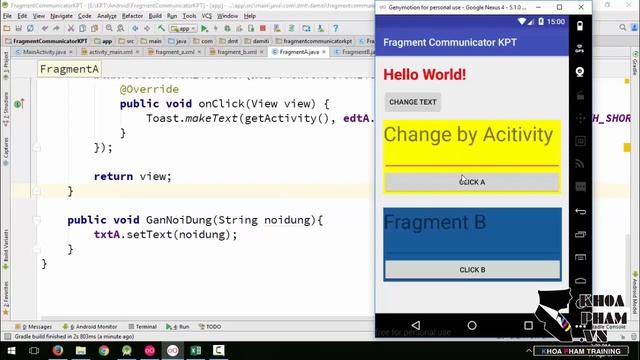
Task: Tap Android Recents square button
Action: 528,325
